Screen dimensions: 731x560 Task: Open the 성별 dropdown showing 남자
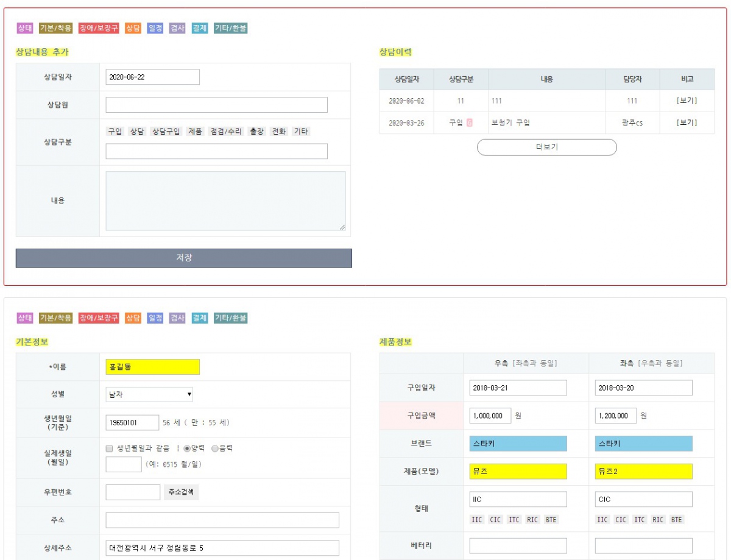tap(150, 395)
